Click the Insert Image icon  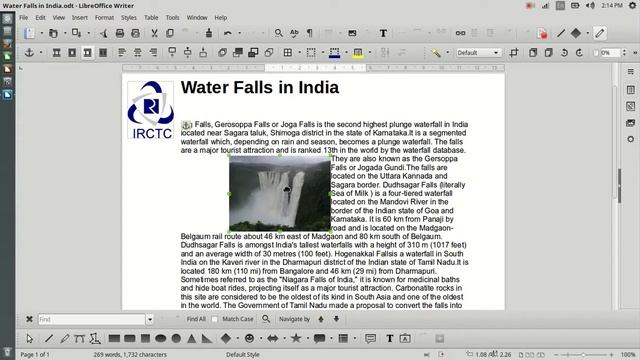point(352,33)
